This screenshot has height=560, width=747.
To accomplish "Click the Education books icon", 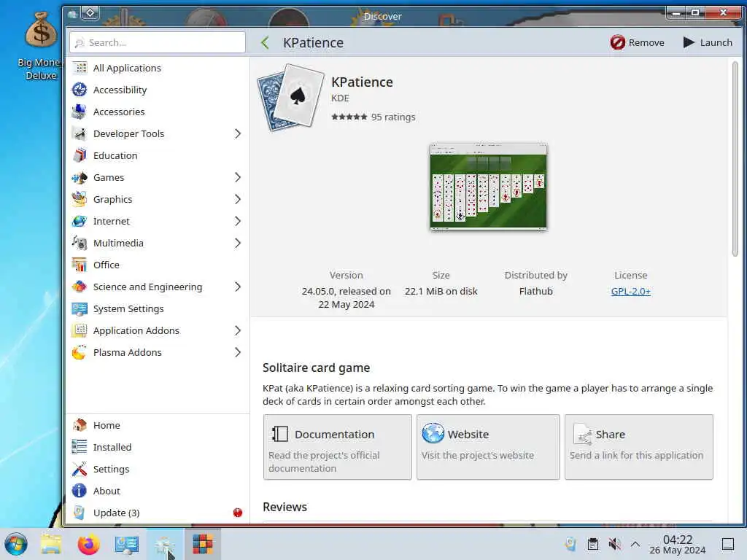I will pyautogui.click(x=80, y=156).
